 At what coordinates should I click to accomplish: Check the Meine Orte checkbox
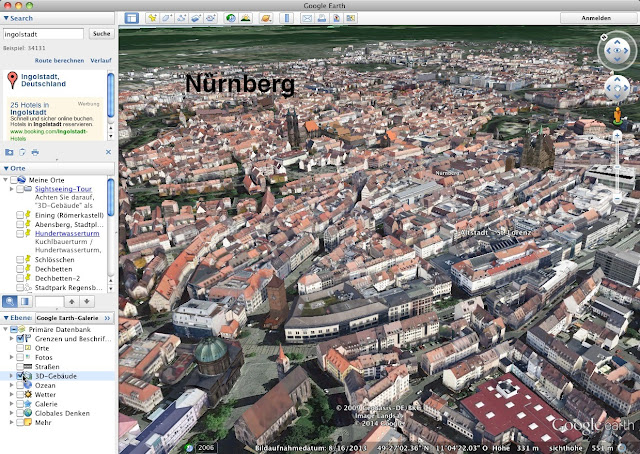pyautogui.click(x=14, y=180)
